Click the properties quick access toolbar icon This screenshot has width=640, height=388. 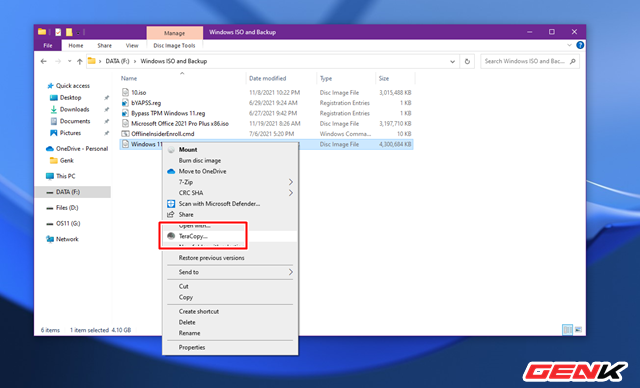coord(58,32)
